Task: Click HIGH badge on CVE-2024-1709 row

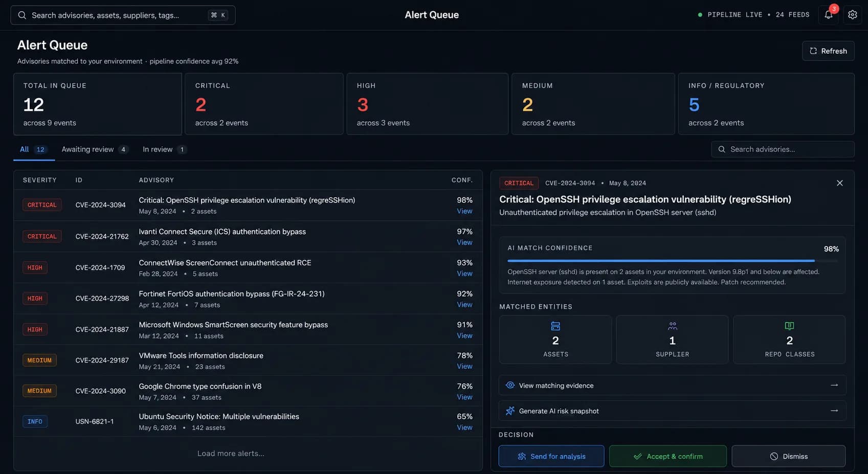Action: [x=35, y=267]
